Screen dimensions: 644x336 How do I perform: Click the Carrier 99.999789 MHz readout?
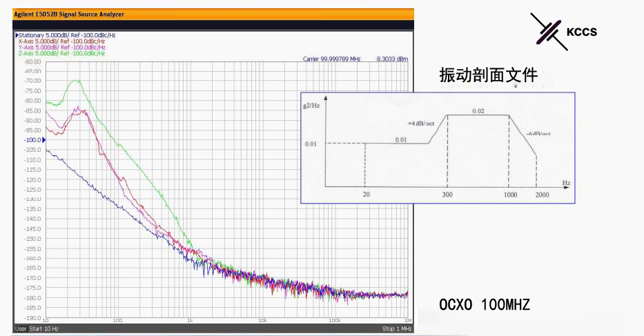click(331, 59)
